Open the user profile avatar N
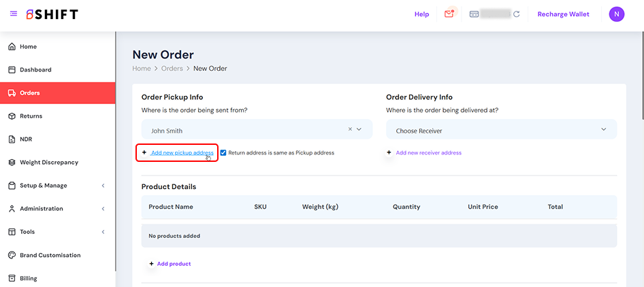The width and height of the screenshot is (644, 287). click(616, 14)
